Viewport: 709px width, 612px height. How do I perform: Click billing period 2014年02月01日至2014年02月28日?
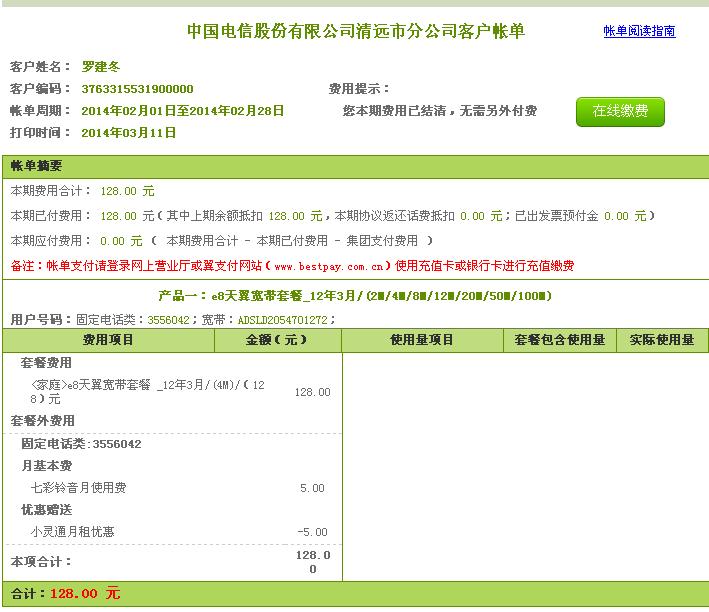point(182,110)
